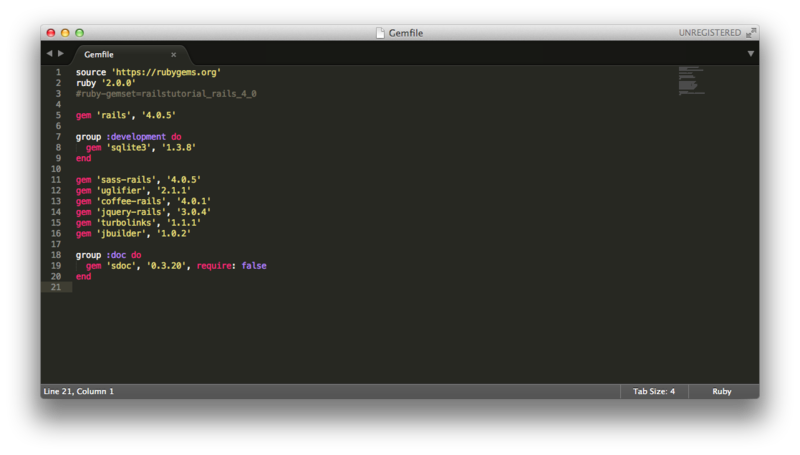Click the Gemfile window title text

[x=406, y=33]
